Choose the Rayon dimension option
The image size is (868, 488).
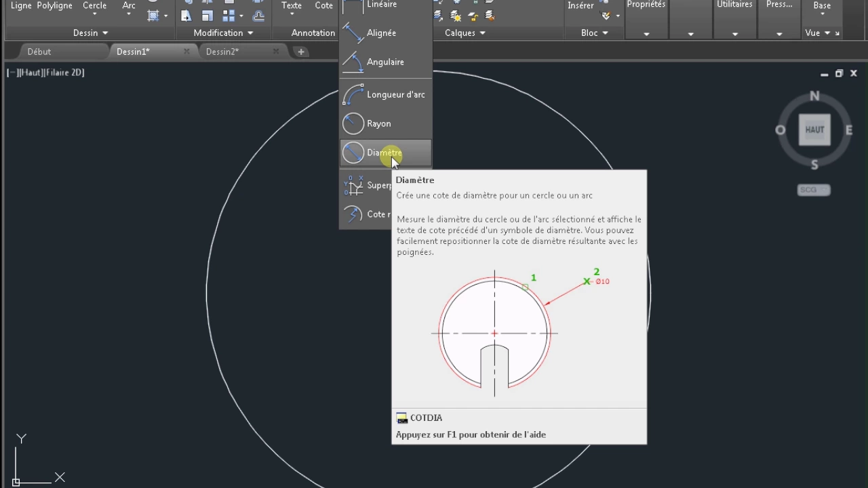tap(385, 123)
